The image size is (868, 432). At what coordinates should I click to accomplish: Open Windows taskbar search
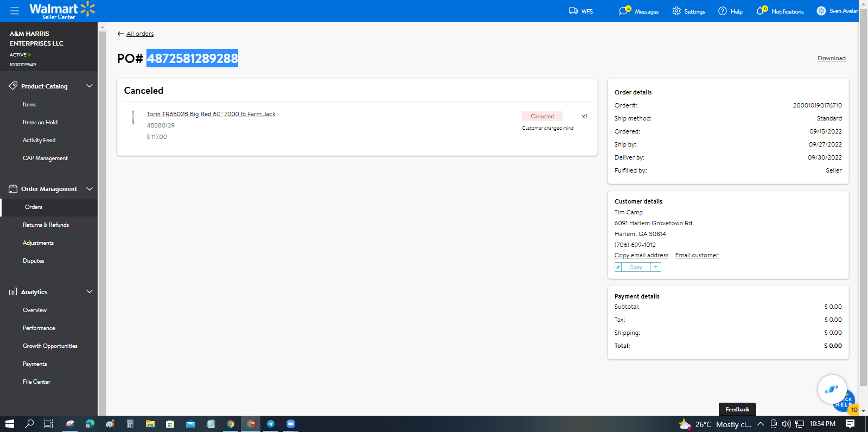[29, 424]
